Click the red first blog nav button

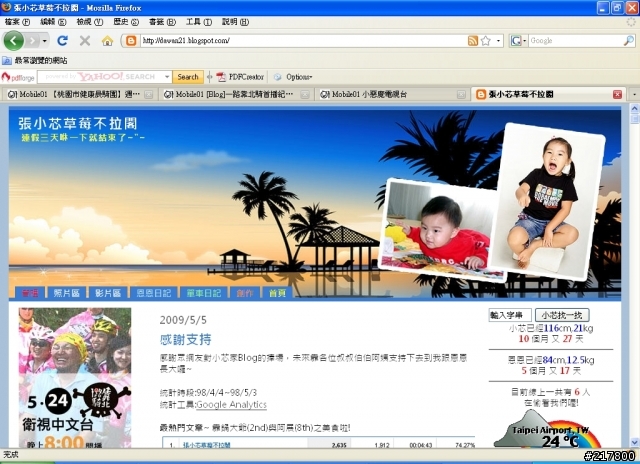[x=30, y=293]
